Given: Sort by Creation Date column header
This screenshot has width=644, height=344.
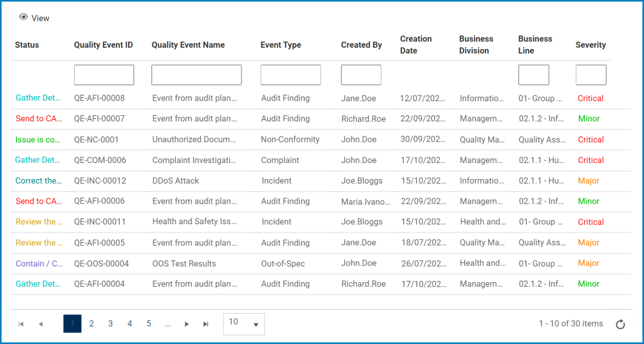Looking at the screenshot, I should click(416, 45).
